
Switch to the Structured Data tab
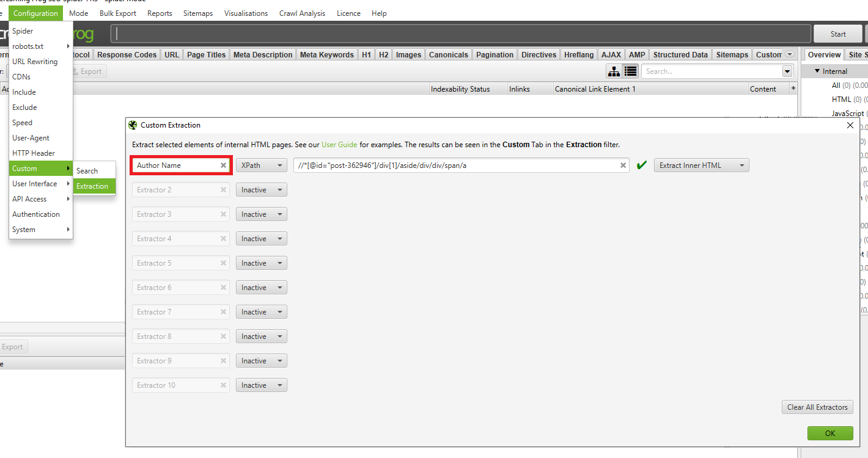tap(680, 54)
